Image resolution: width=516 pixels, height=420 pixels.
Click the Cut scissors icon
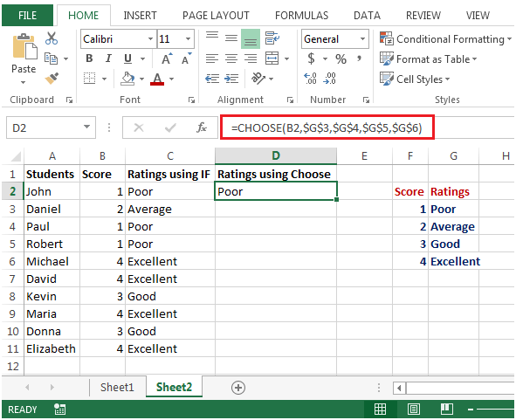click(51, 38)
